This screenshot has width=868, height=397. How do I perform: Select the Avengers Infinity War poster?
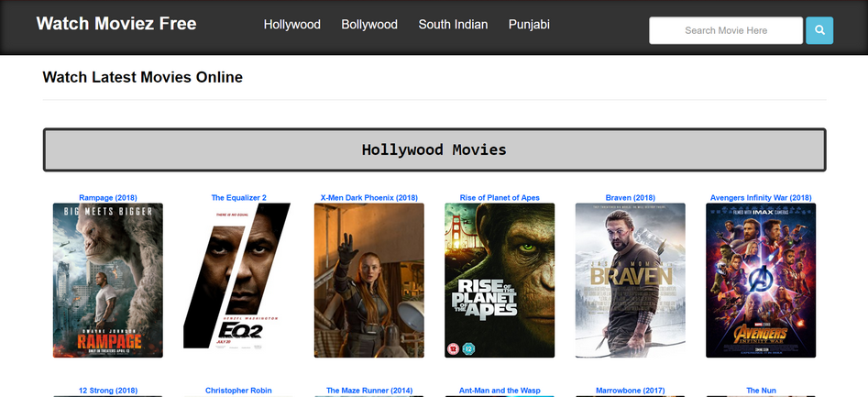point(761,281)
